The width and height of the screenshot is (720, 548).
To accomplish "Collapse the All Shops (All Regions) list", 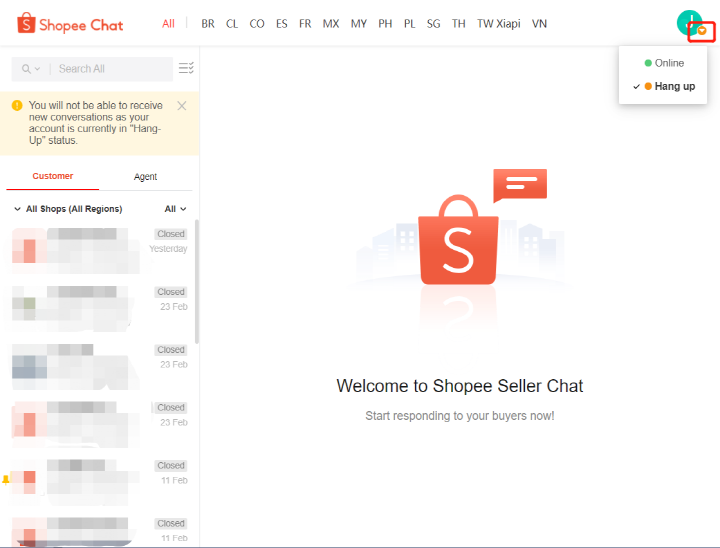I will [x=18, y=209].
